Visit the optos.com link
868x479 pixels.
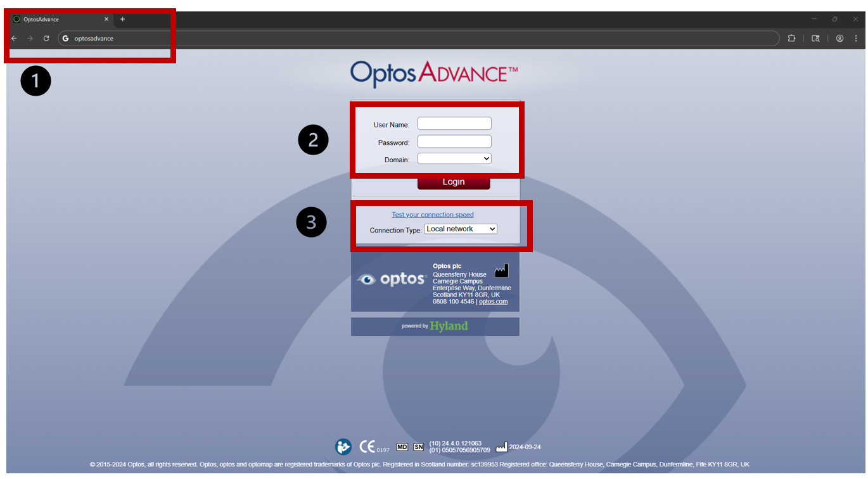[x=493, y=301]
